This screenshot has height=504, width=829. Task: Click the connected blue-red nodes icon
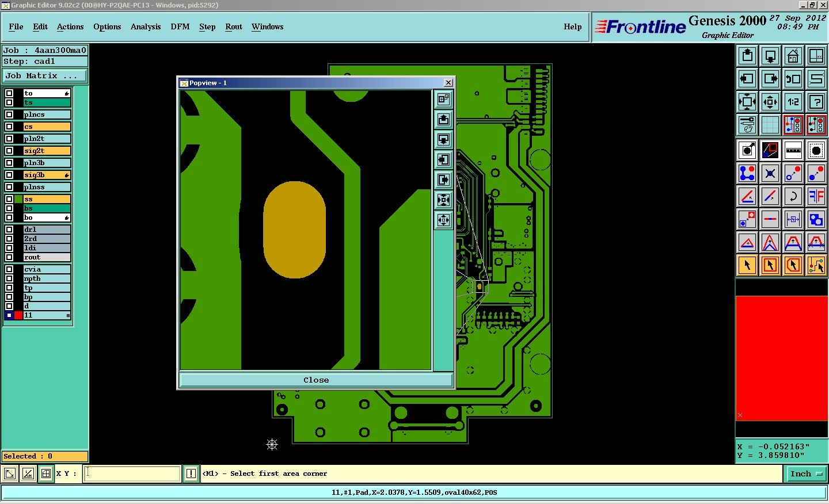coord(747,173)
